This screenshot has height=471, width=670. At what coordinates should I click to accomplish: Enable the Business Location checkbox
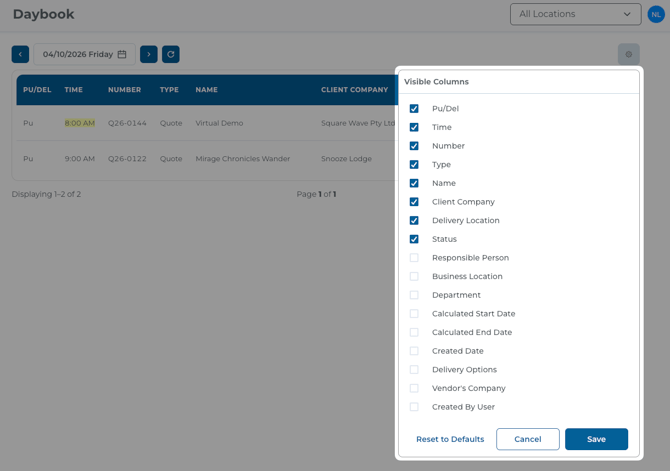click(414, 277)
